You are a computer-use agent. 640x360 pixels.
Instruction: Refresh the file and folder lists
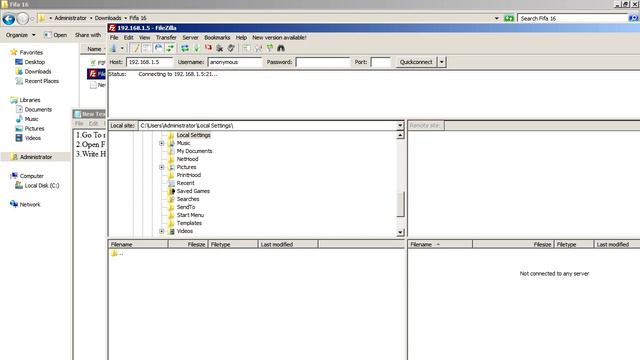[x=185, y=48]
